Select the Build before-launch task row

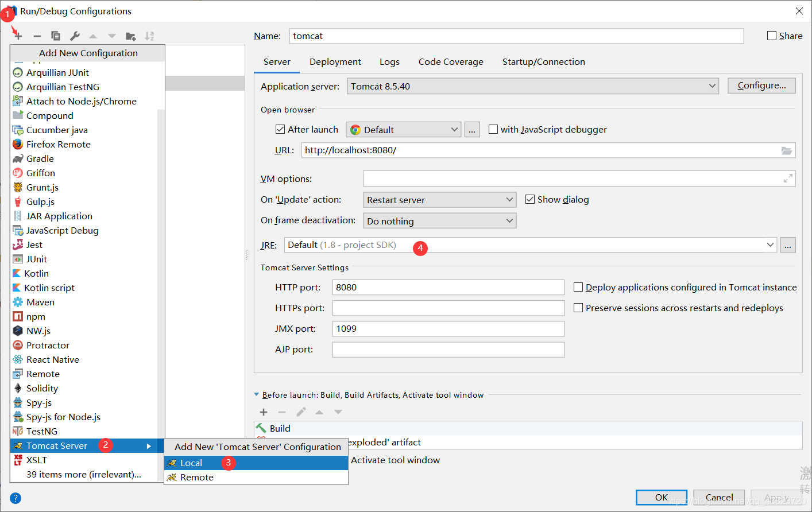point(528,429)
